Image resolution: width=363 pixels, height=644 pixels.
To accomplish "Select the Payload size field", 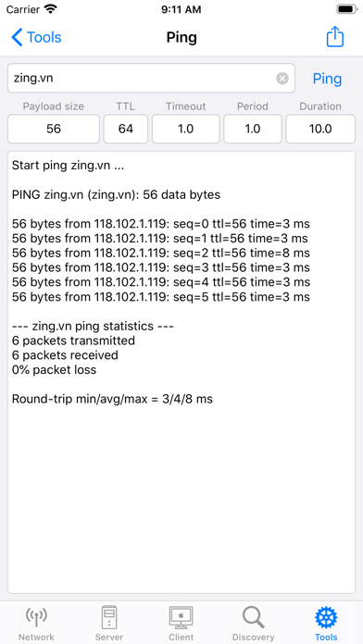I will pyautogui.click(x=54, y=129).
